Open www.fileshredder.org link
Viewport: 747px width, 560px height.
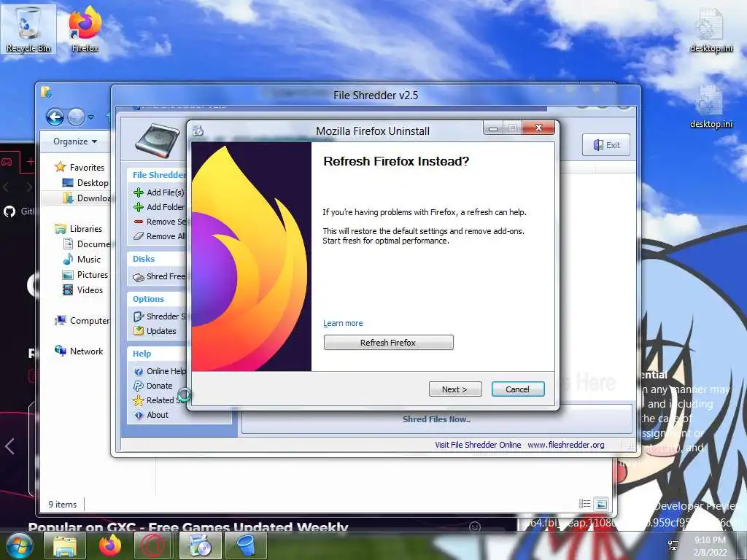click(566, 445)
